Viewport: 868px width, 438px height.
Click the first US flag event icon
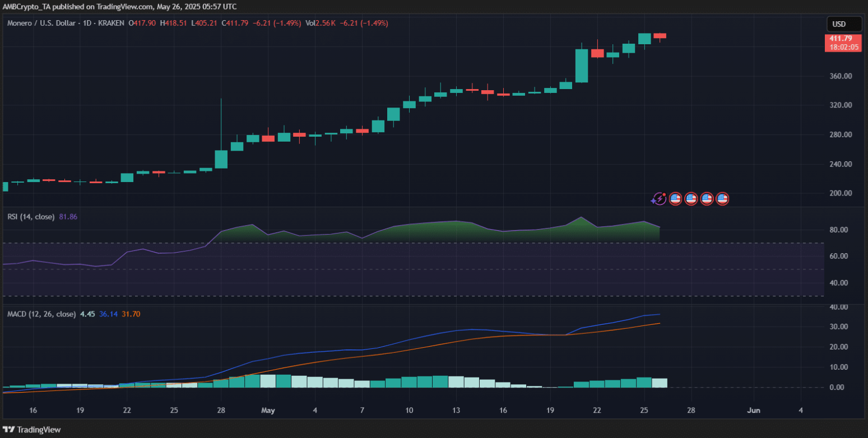(675, 198)
